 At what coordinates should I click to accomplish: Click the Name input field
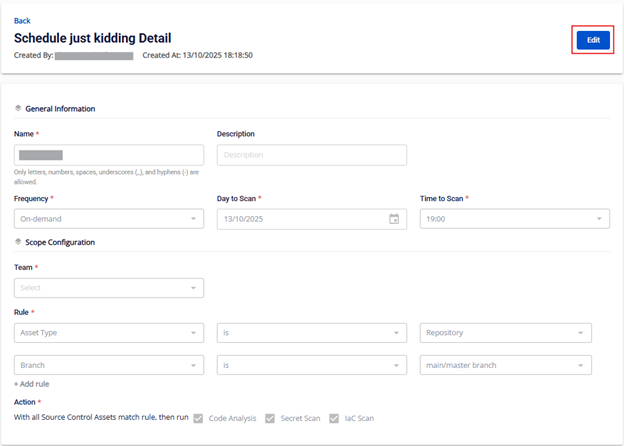(x=109, y=155)
